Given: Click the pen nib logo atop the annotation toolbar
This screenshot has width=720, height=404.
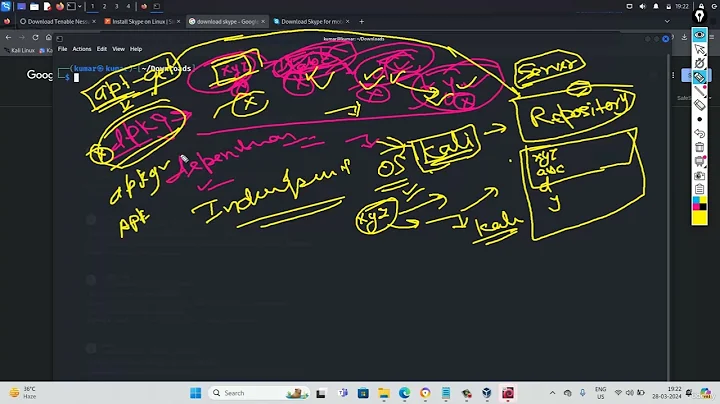Looking at the screenshot, I should coord(699,17).
